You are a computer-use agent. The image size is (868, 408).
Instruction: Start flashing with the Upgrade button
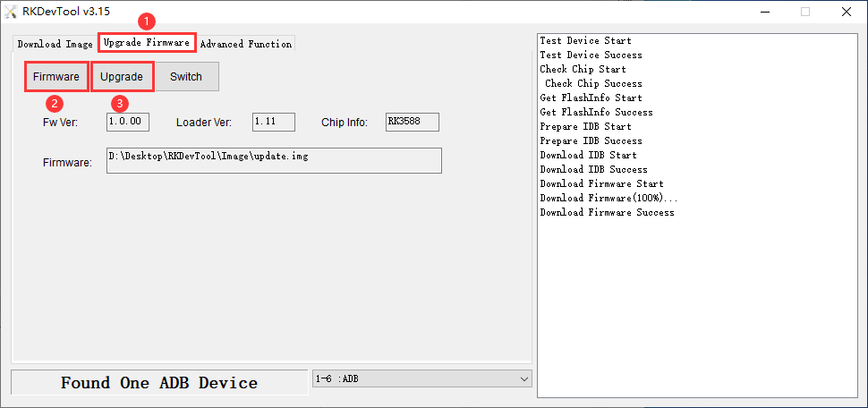point(122,77)
